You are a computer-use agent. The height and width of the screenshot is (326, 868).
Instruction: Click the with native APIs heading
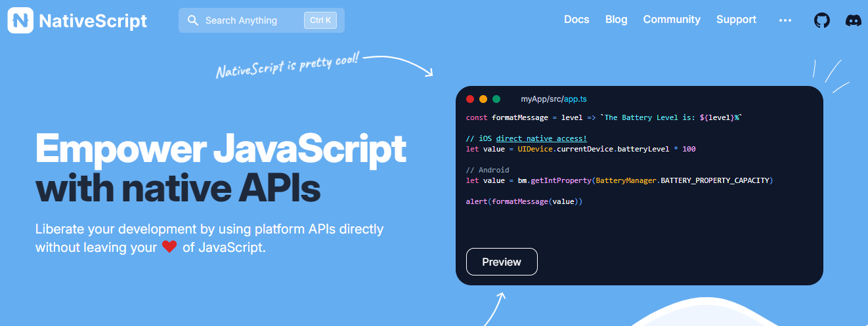click(x=178, y=188)
